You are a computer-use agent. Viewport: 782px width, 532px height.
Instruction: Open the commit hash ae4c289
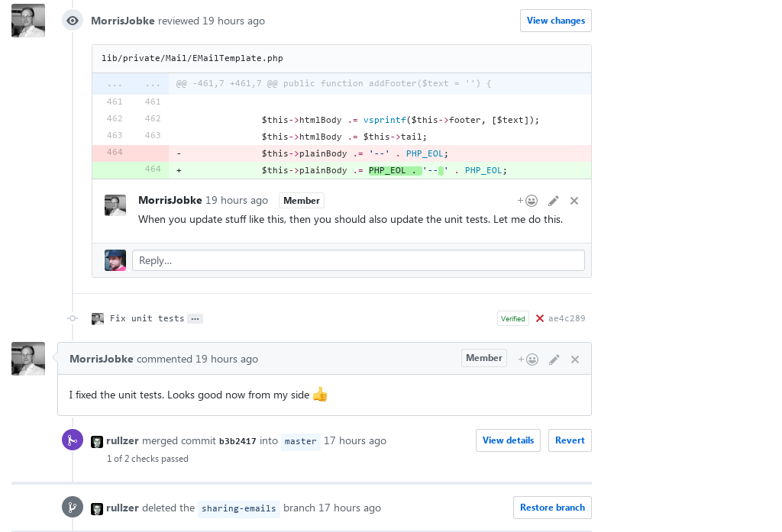click(567, 318)
